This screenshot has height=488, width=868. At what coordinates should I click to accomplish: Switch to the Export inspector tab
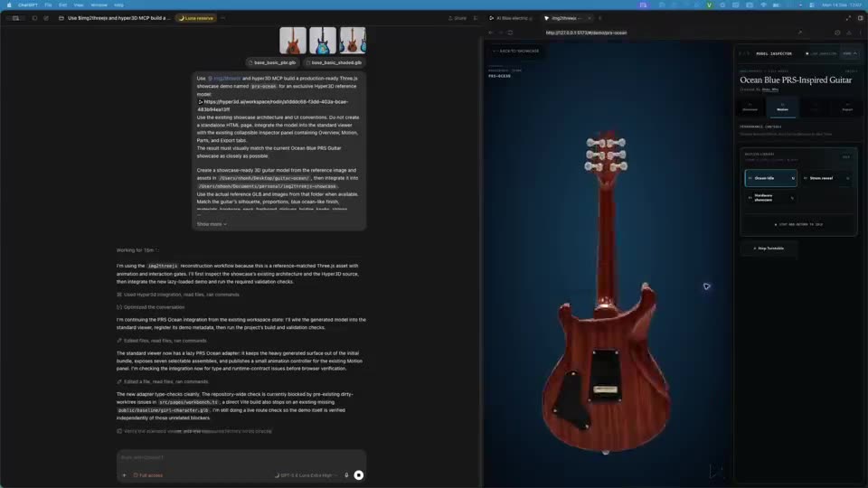click(x=847, y=108)
